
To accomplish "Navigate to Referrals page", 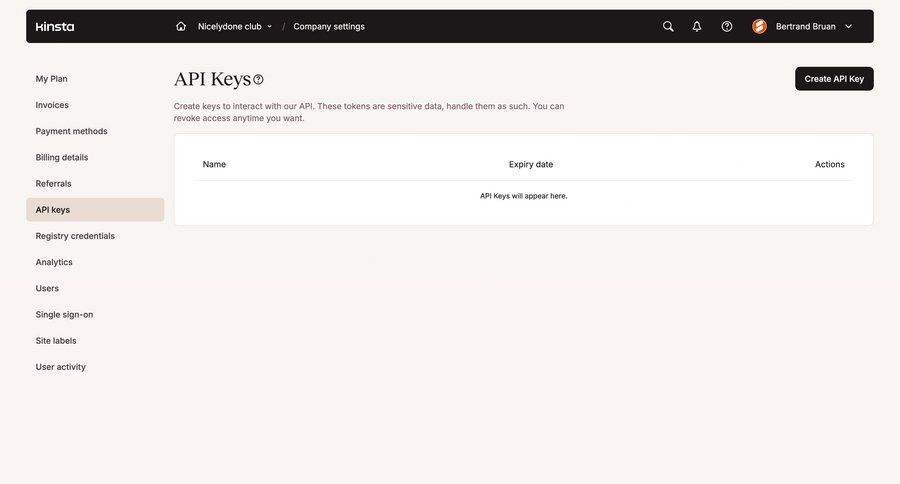I will 54,183.
